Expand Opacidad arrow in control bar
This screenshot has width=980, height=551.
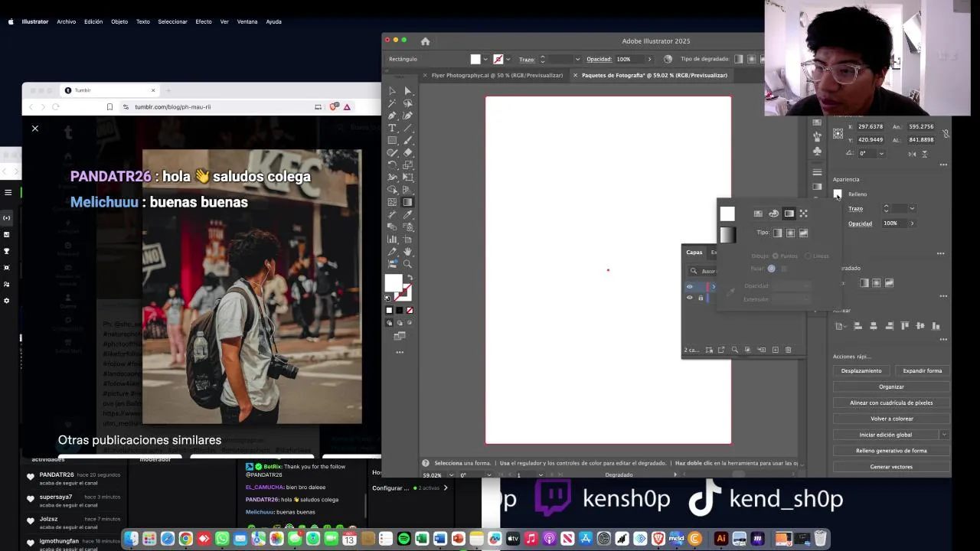click(649, 59)
